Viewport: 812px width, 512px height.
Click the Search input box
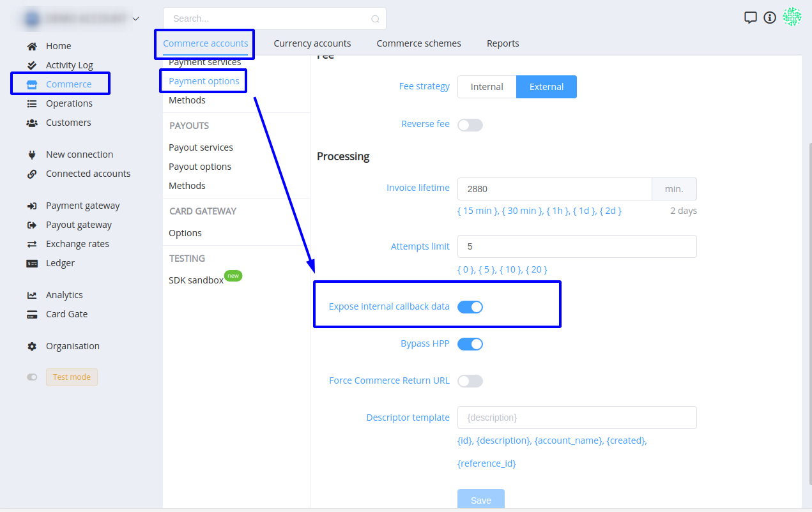click(x=275, y=19)
